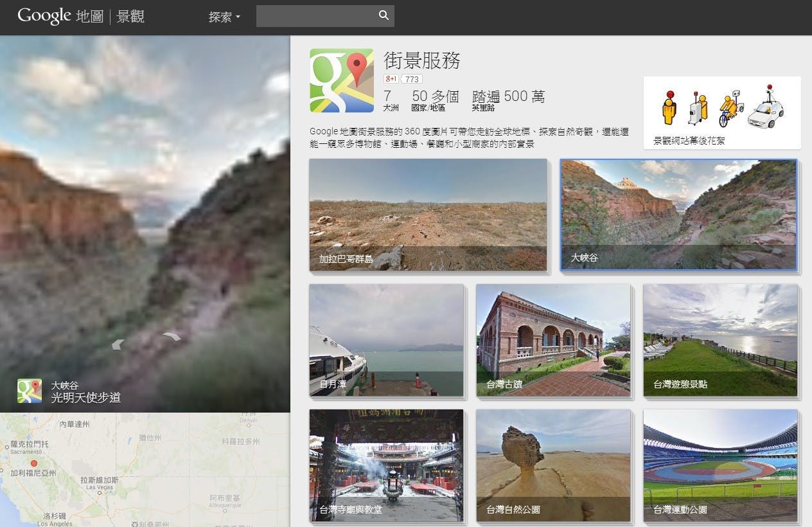This screenshot has height=527, width=812.
Task: Open the 台灣運動公園 thumbnail
Action: click(x=721, y=465)
